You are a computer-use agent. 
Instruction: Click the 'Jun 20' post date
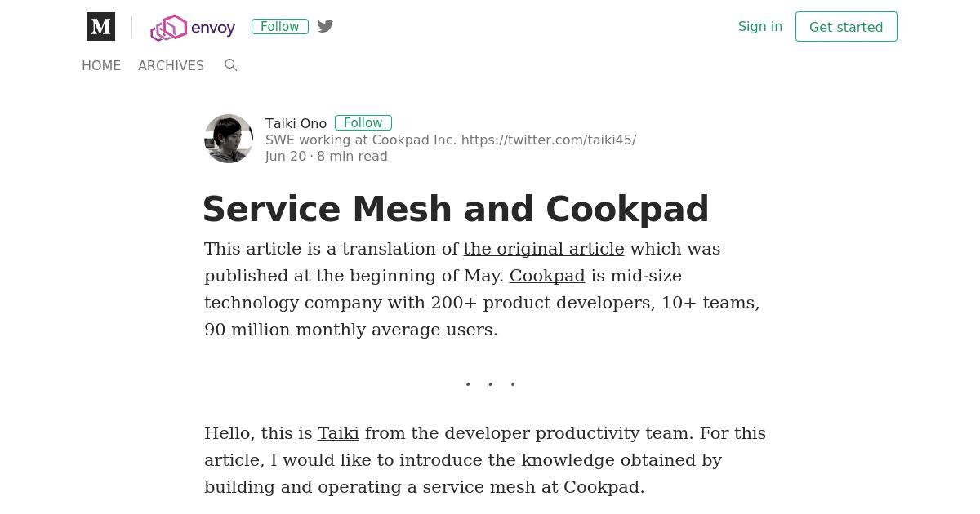[286, 156]
